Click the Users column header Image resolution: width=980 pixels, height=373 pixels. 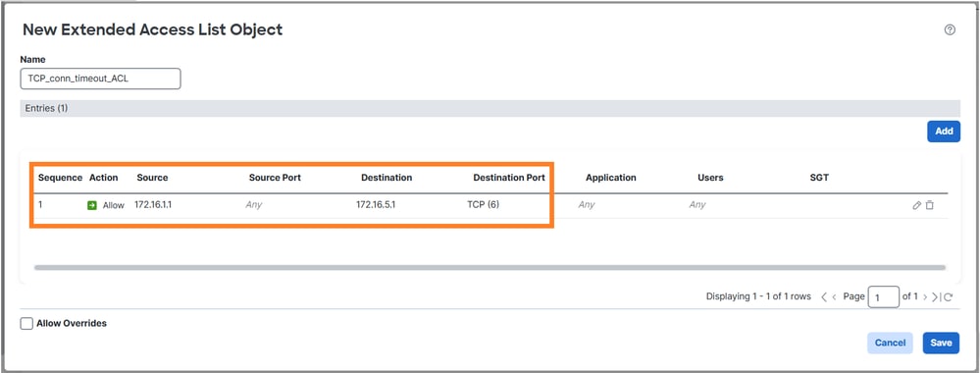(x=710, y=178)
